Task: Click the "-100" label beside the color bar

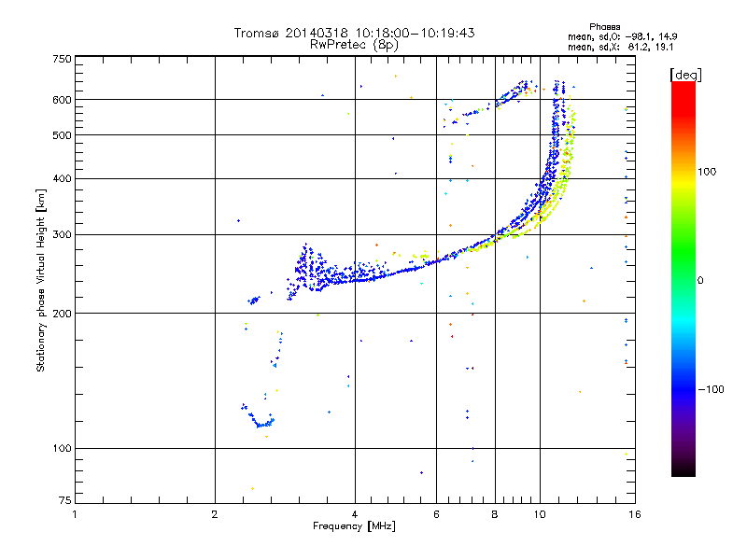Action: click(711, 389)
